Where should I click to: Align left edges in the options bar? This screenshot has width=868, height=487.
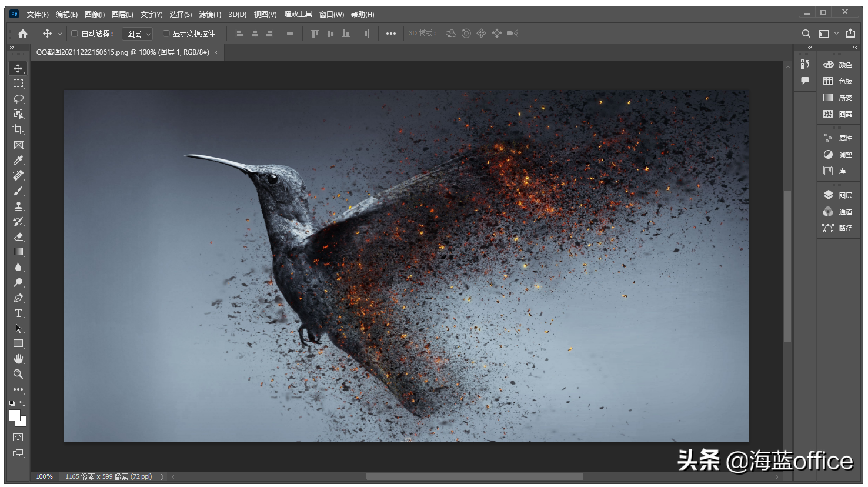point(239,34)
